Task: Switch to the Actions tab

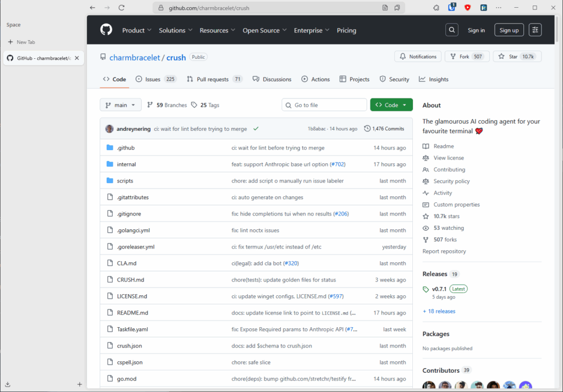Action: (315, 79)
